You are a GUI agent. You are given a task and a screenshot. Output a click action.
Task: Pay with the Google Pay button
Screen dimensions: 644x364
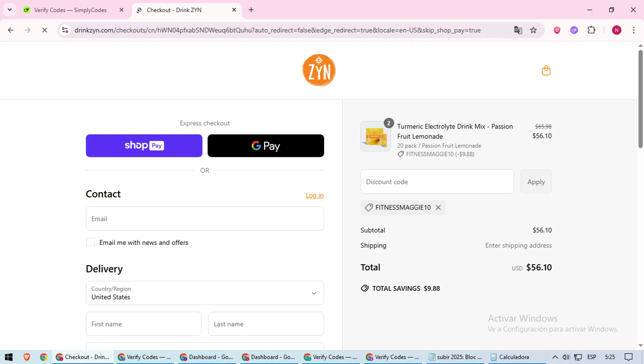(266, 146)
